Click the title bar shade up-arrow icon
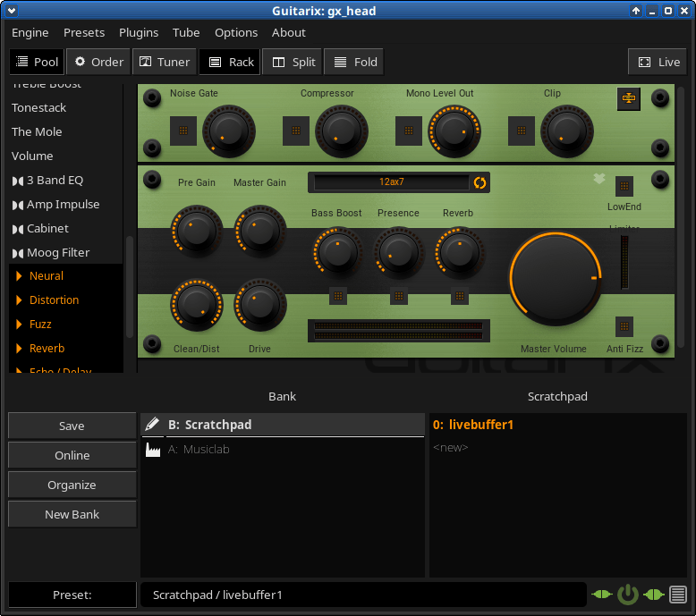This screenshot has width=696, height=616. [x=636, y=11]
